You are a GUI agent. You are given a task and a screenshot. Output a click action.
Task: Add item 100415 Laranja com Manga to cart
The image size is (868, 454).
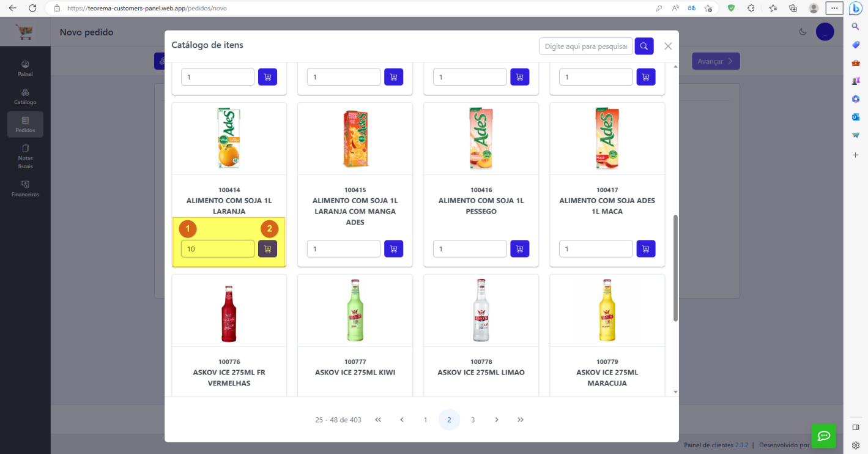393,249
